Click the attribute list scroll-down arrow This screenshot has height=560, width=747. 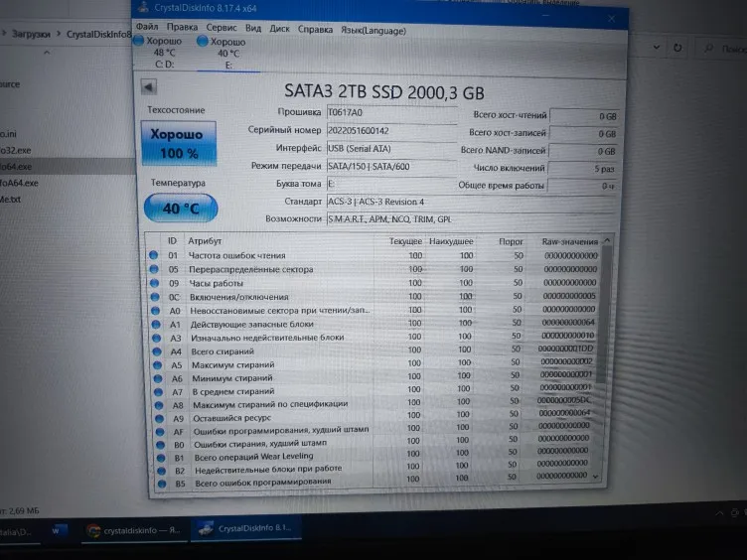tap(596, 477)
